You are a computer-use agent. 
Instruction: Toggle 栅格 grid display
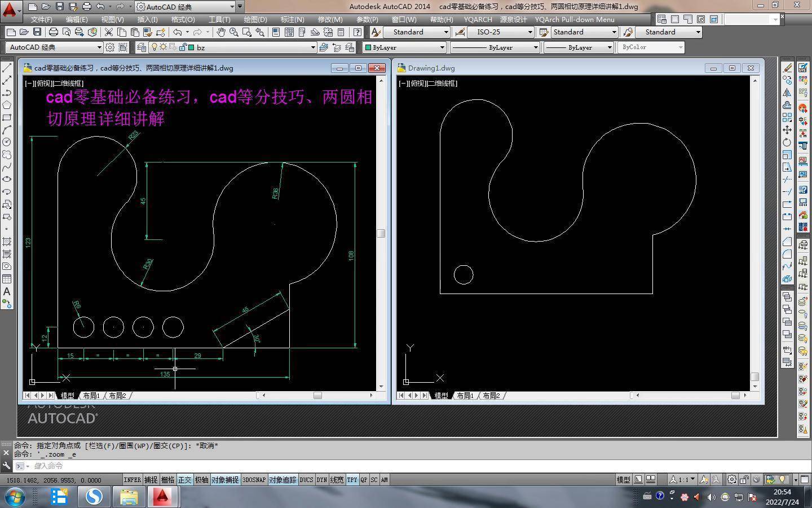coord(167,480)
